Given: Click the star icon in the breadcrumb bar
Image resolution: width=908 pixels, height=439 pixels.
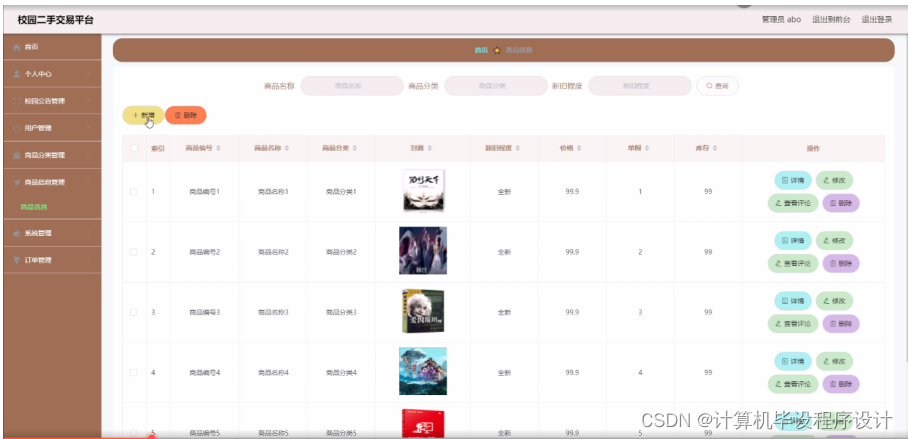Looking at the screenshot, I should (497, 50).
